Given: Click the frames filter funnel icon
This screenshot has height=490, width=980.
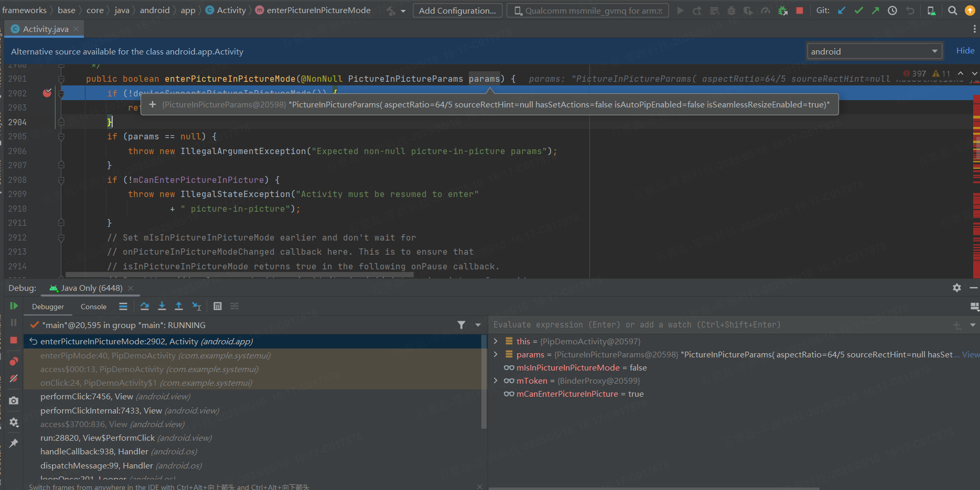Looking at the screenshot, I should coord(461,325).
